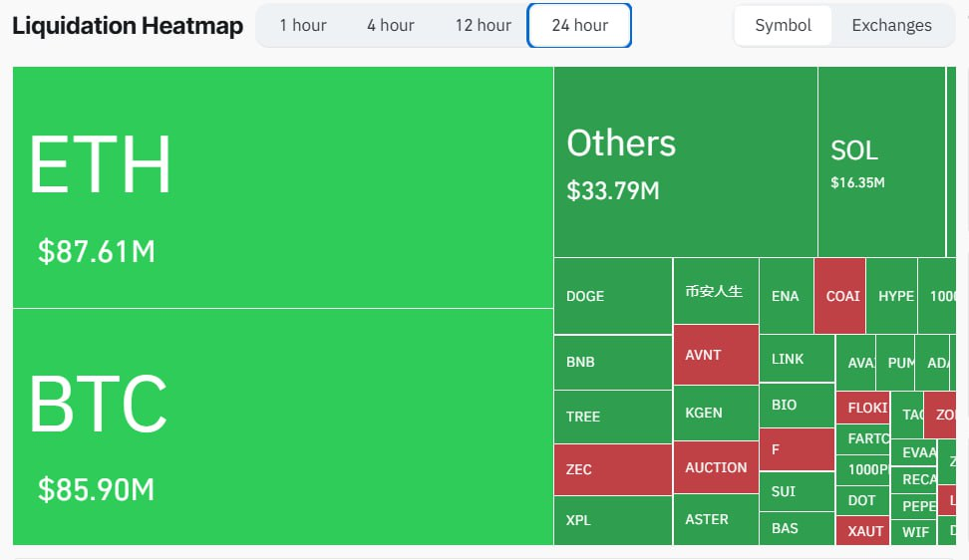Click the ETH $87.61M tile

point(282,187)
